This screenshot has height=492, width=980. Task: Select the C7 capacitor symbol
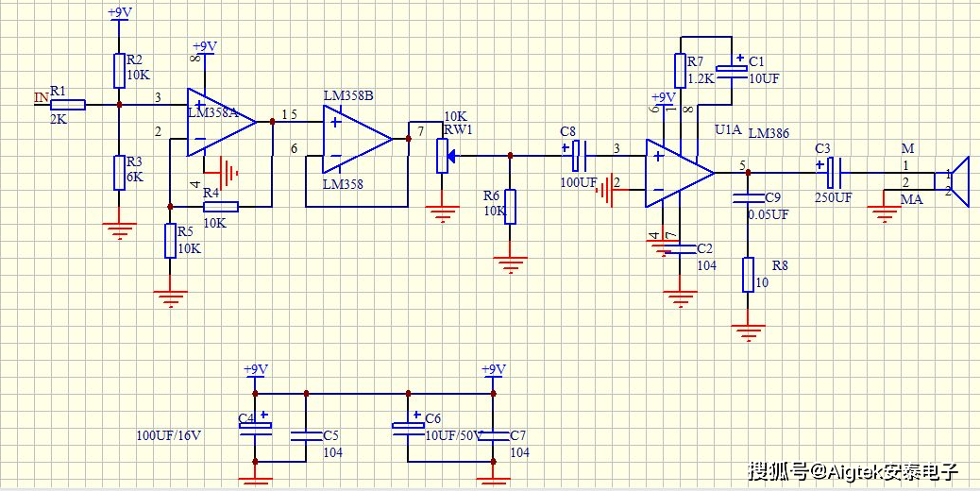(x=493, y=435)
